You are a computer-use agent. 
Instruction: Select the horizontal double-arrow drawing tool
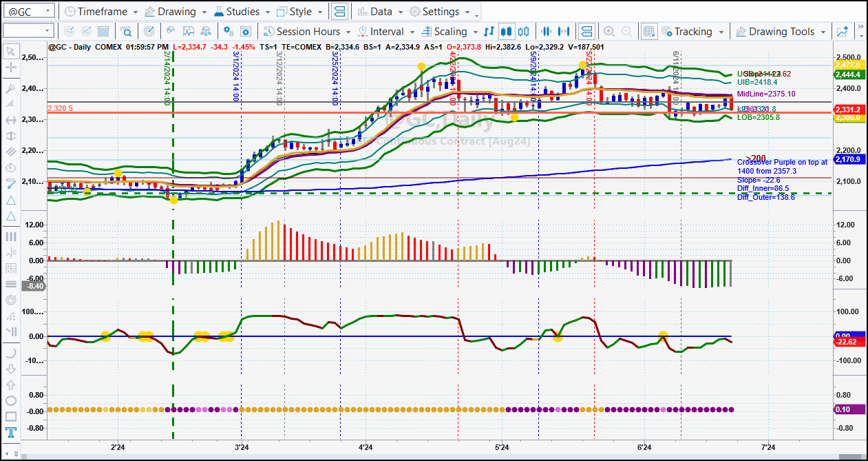[x=10, y=120]
